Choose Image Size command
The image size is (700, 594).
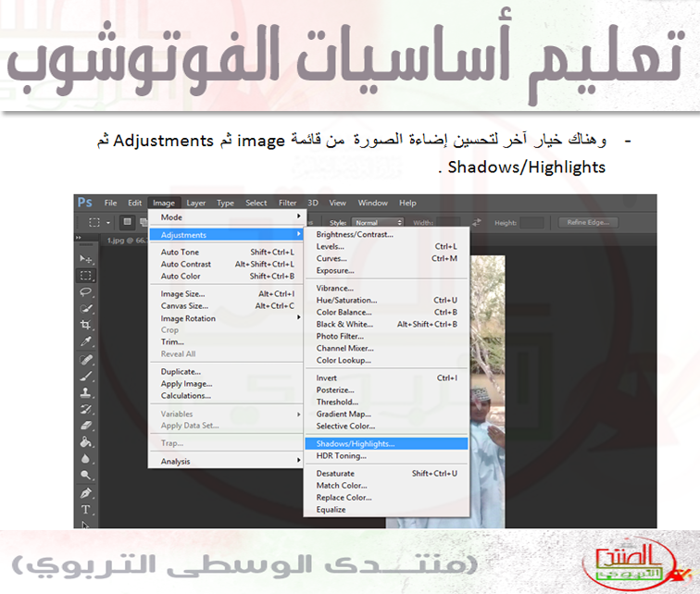click(x=226, y=294)
